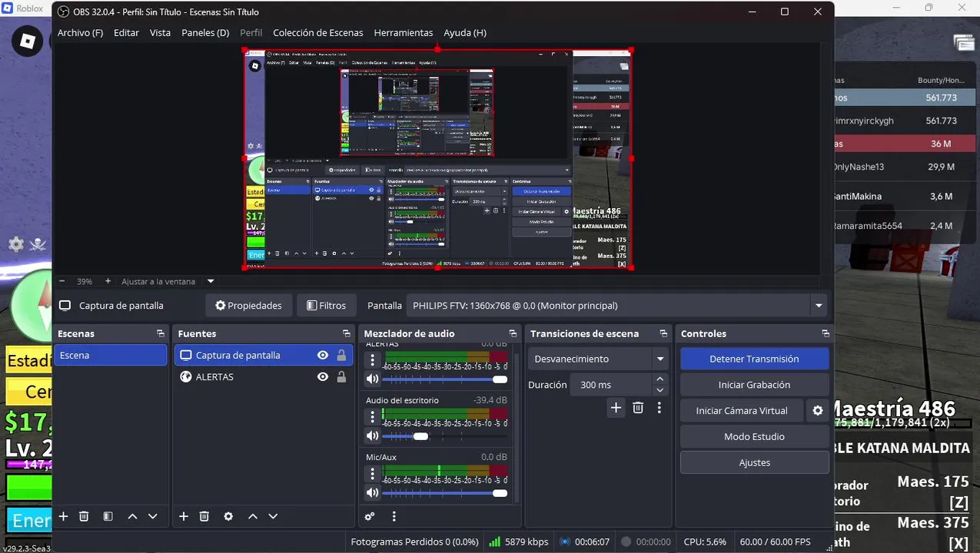Toggle visibility of Captura de pantalla source
Viewport: 980px width, 553px height.
pos(323,355)
